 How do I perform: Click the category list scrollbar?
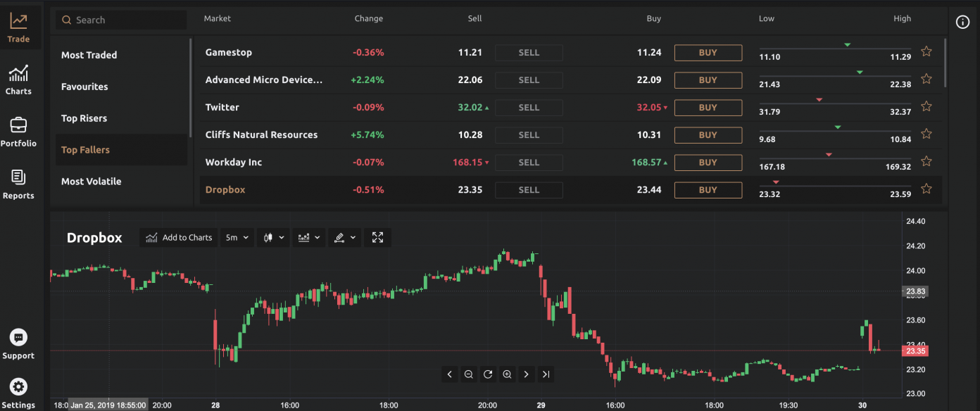tap(190, 87)
